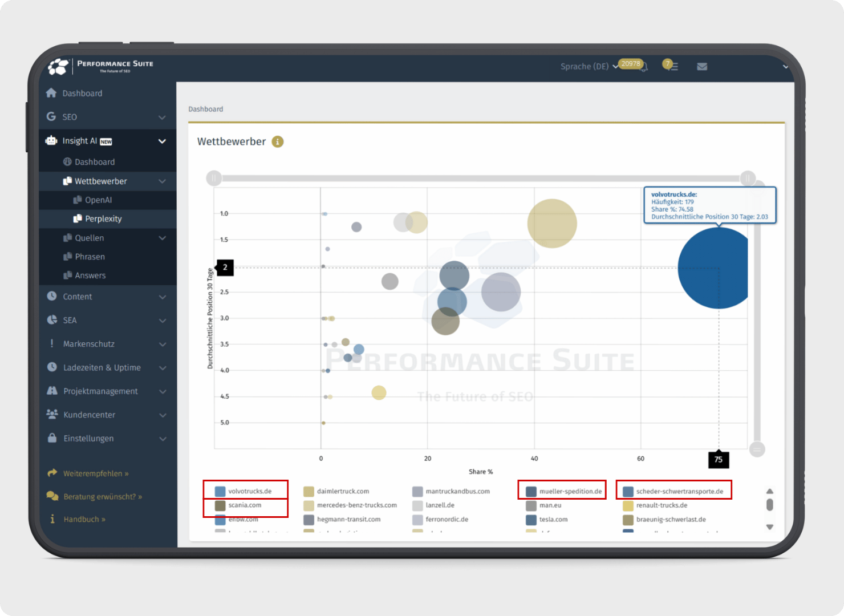This screenshot has width=844, height=616.
Task: Click the legend scroll down arrow
Action: coord(770,527)
